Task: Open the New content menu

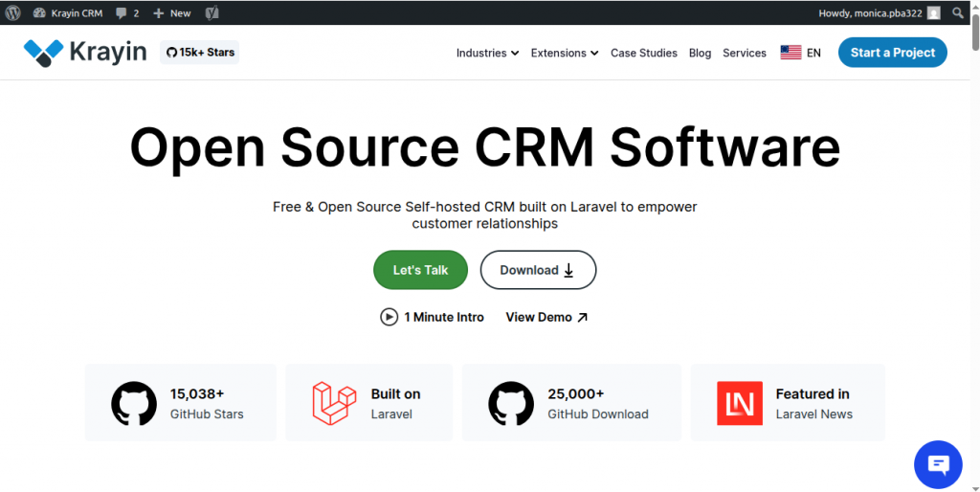Action: [x=172, y=13]
